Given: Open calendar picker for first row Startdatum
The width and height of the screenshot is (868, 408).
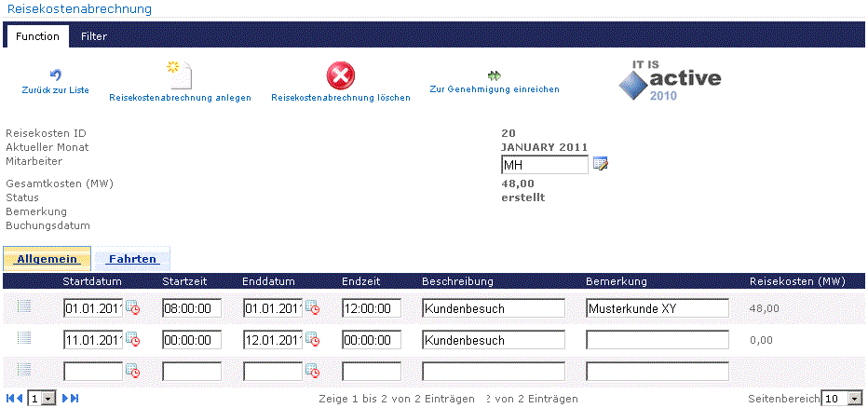Looking at the screenshot, I should 132,308.
